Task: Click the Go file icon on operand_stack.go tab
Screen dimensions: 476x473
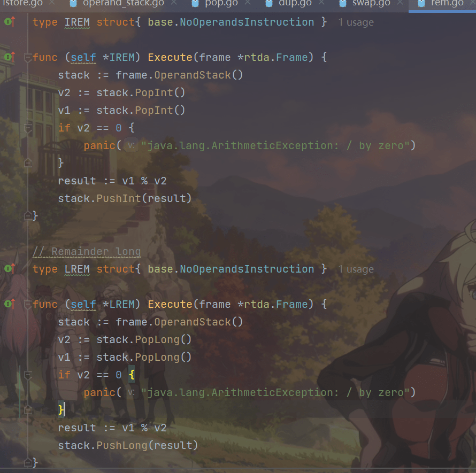Action: (x=73, y=4)
